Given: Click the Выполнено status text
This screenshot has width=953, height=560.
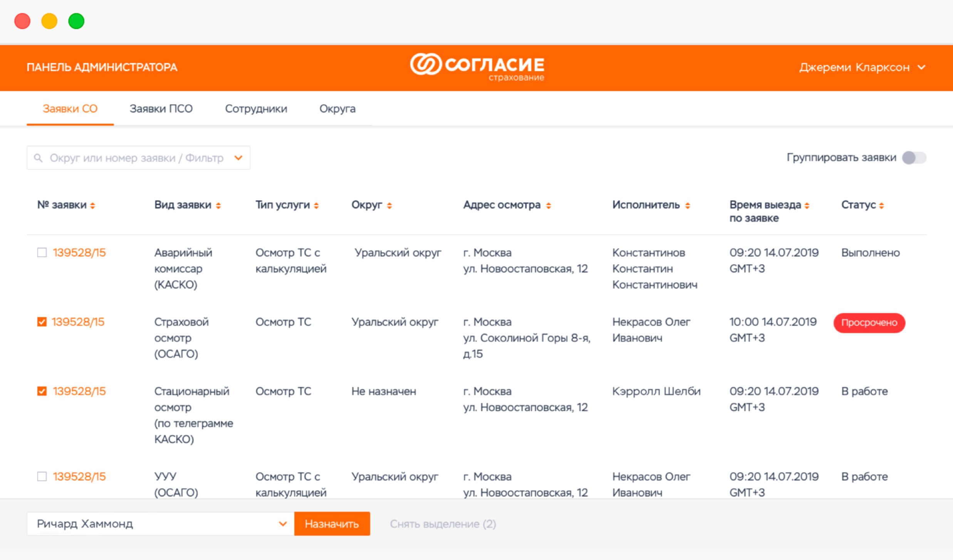Looking at the screenshot, I should click(871, 253).
